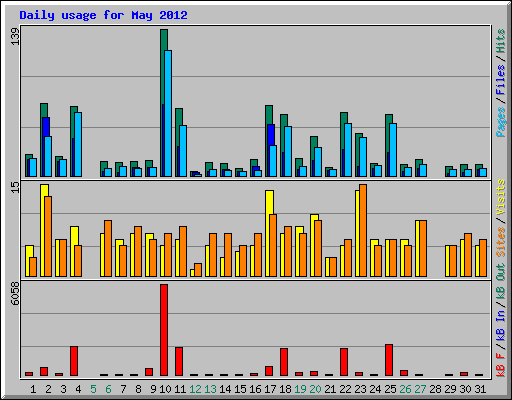Screen dimensions: 512x400
Task: Select the red kB bar for day 18
Action: (284, 362)
